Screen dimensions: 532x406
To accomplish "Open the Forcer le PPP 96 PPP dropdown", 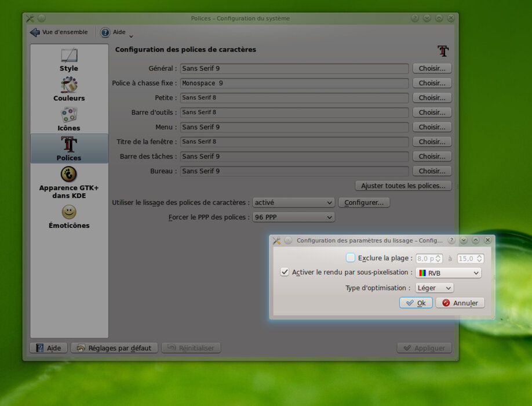I will click(293, 217).
